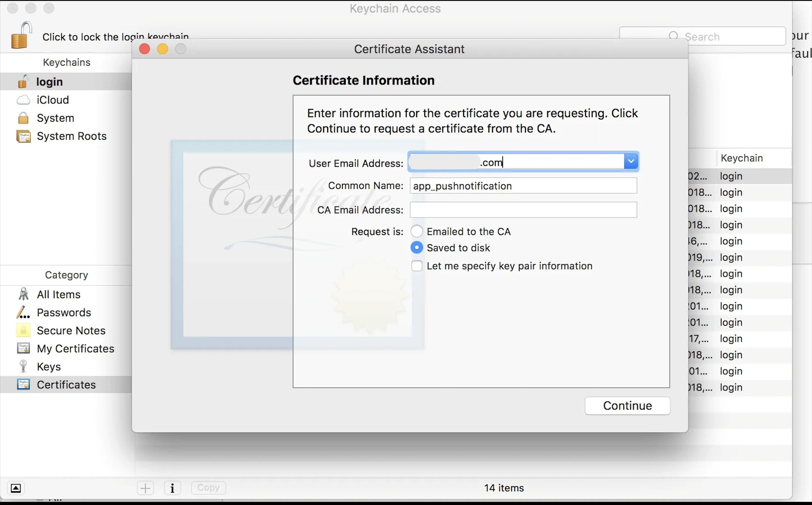
Task: Click the CA Email Address input field
Action: pyautogui.click(x=523, y=210)
